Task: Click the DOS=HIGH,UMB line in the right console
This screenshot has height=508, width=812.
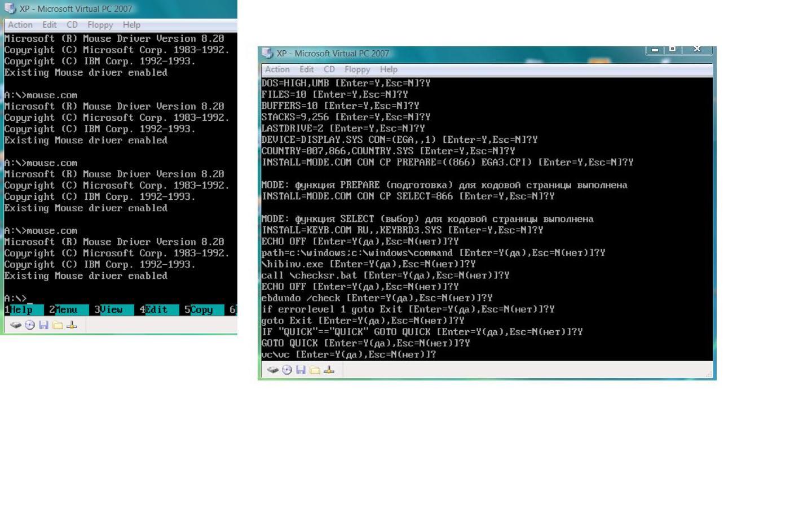Action: point(346,83)
